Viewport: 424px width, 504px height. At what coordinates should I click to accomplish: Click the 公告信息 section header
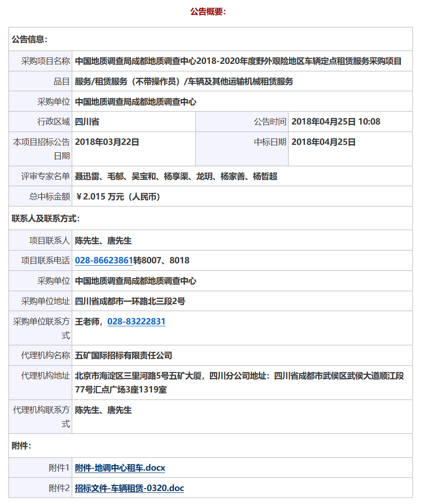click(x=30, y=39)
